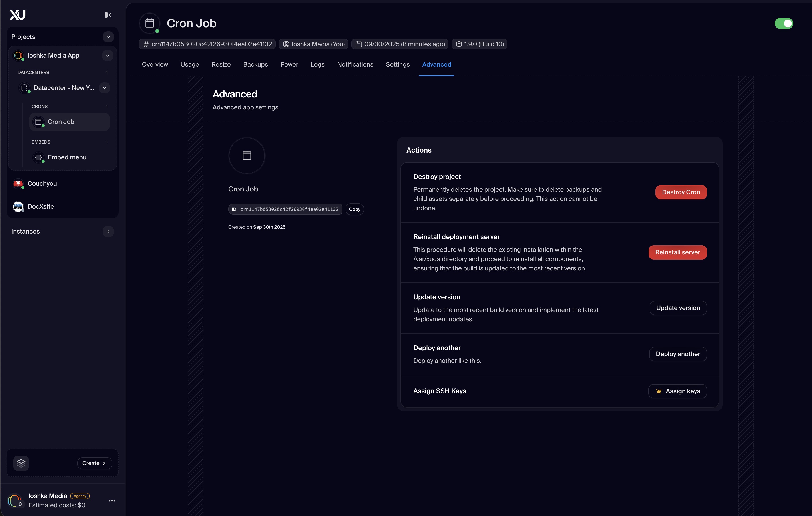Click the Couchyou project icon

pos(18,184)
